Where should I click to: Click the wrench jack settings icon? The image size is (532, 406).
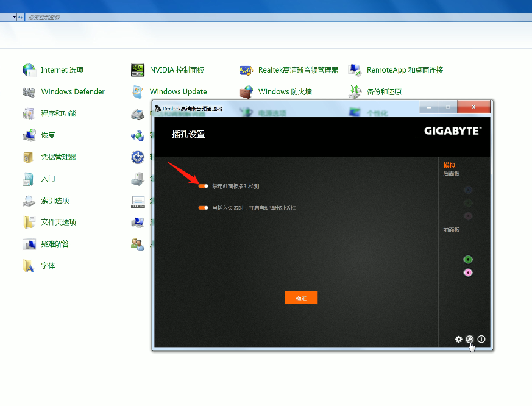pos(470,339)
